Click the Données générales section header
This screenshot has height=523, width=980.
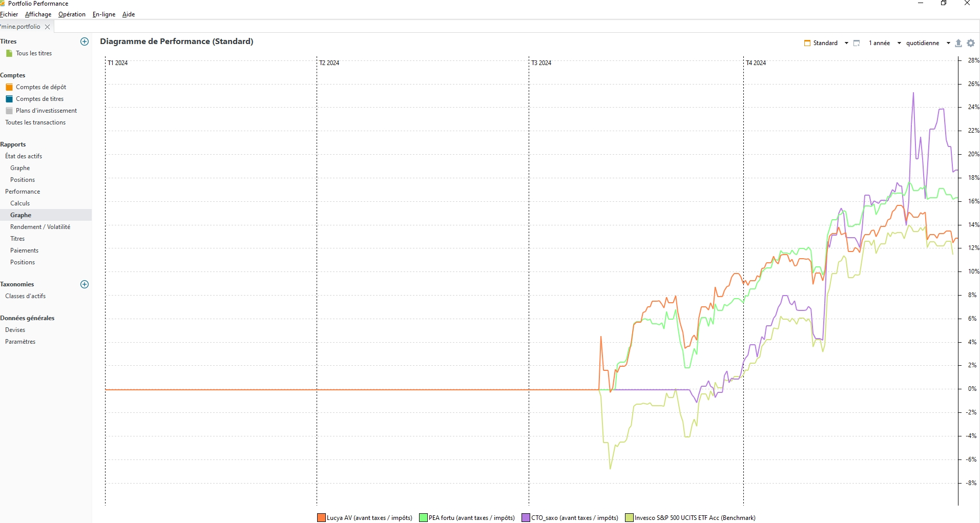click(x=27, y=318)
